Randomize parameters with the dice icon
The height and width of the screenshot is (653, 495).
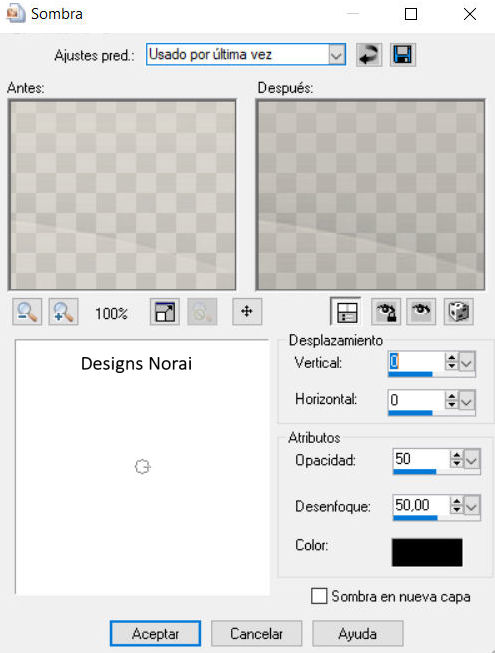(x=459, y=312)
